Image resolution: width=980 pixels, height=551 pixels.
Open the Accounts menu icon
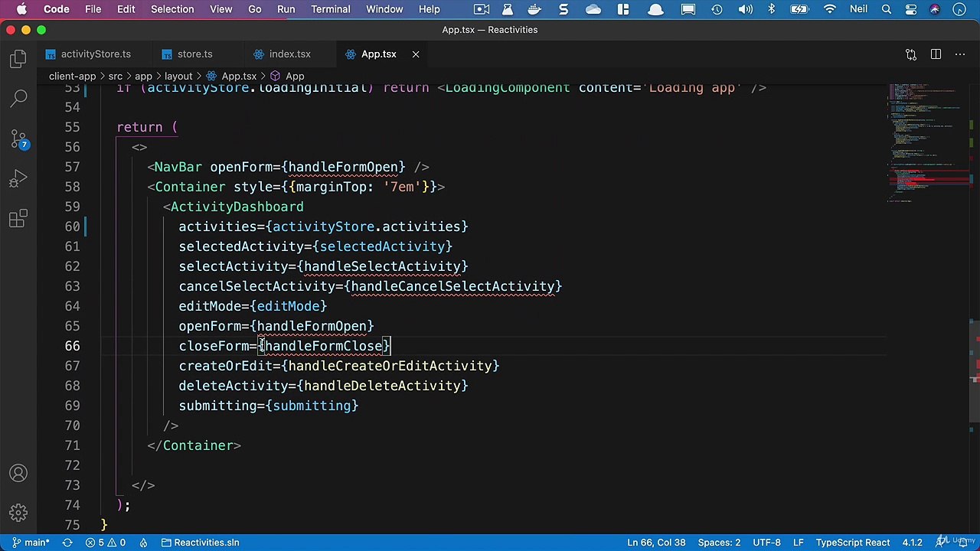tap(18, 473)
